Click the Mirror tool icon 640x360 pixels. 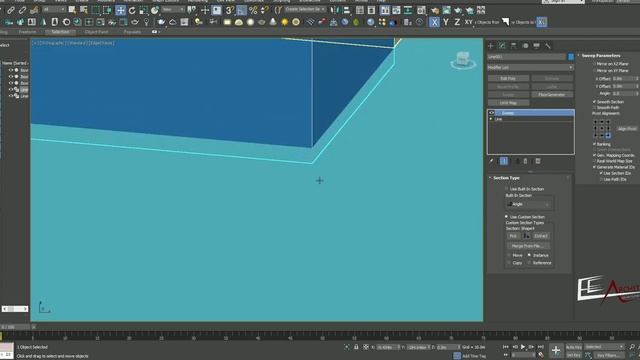click(x=335, y=10)
